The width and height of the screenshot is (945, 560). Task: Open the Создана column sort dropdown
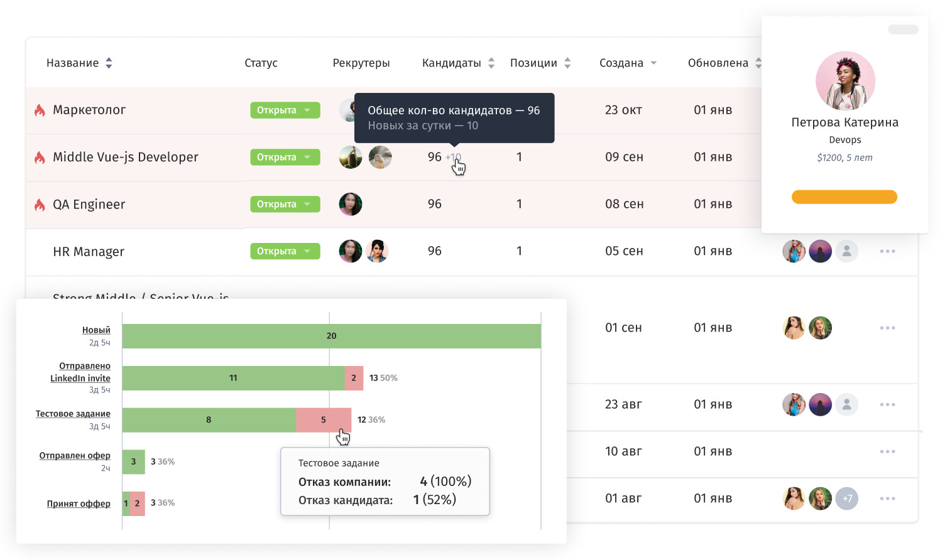click(653, 63)
